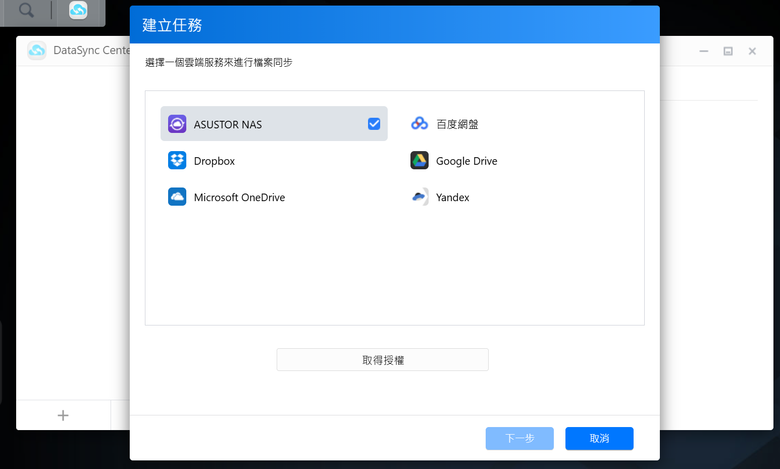780x469 pixels.
Task: Click the Dropbox logo icon
Action: (177, 161)
